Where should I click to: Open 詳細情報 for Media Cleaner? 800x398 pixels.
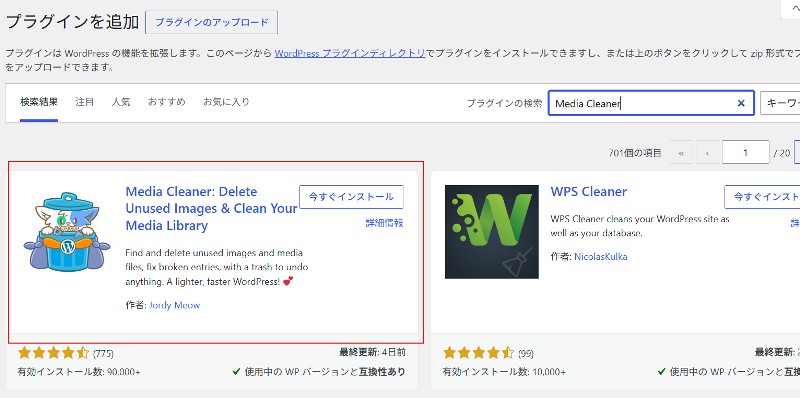click(x=384, y=223)
